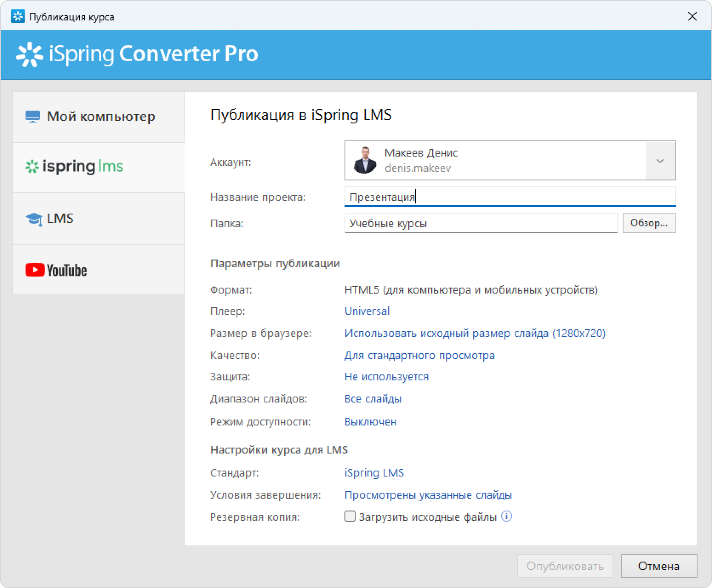Enable the Загрузить исходные файлы checkbox
712x588 pixels.
350,517
